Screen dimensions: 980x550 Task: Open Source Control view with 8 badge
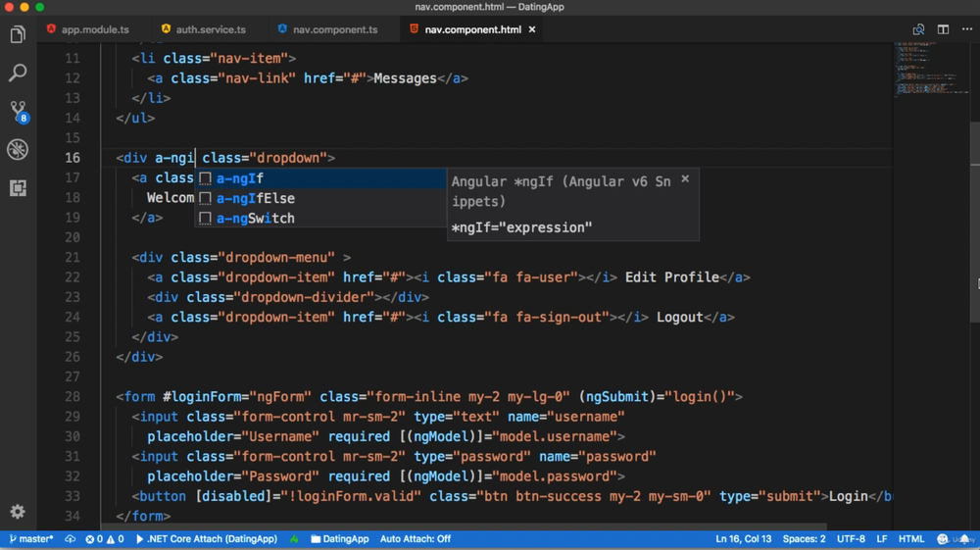coord(18,111)
